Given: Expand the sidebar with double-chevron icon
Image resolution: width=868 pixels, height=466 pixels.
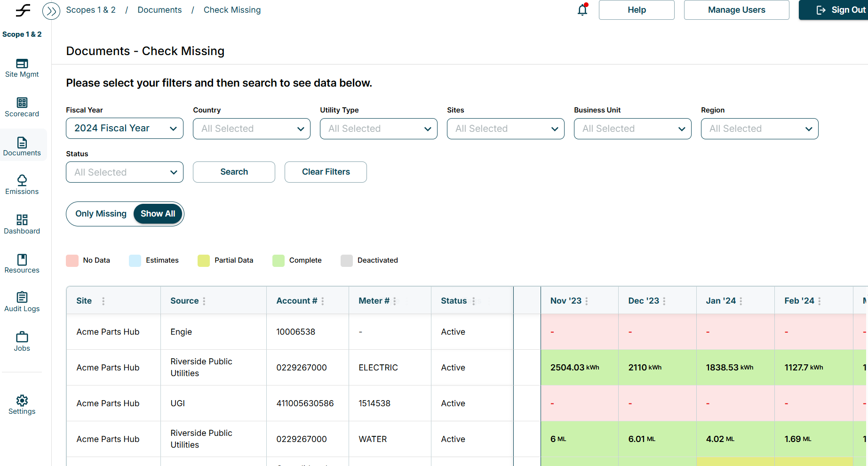Looking at the screenshot, I should (x=51, y=11).
